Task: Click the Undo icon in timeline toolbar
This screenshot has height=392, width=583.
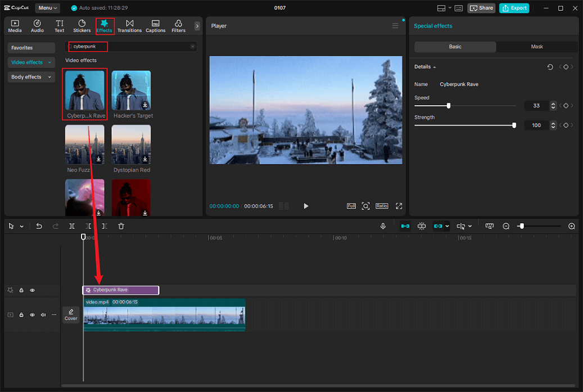Action: [x=39, y=226]
